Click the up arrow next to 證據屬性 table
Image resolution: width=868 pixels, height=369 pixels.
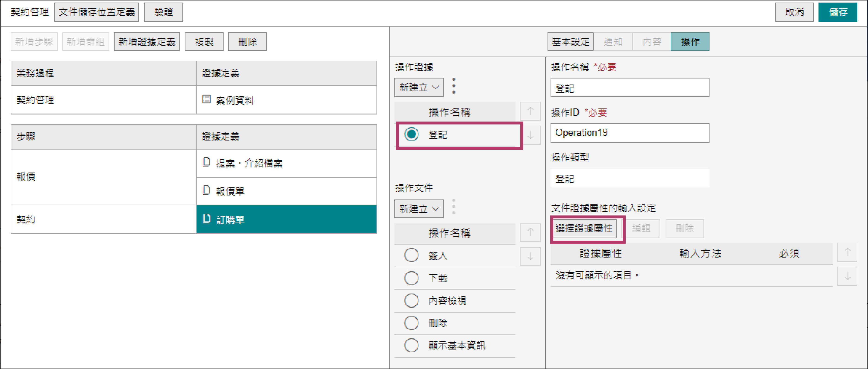[x=847, y=252]
